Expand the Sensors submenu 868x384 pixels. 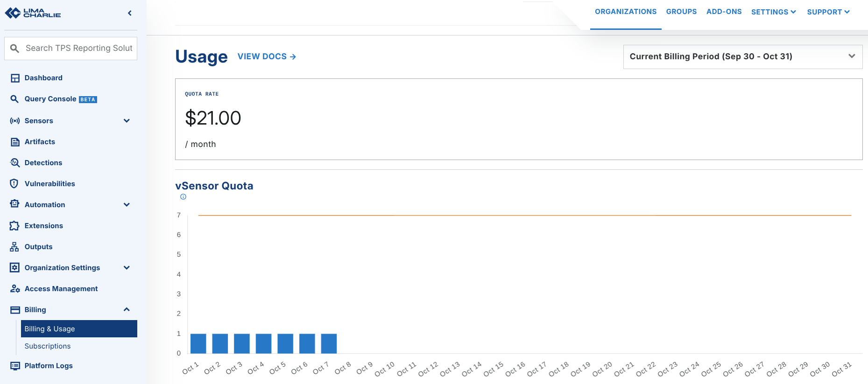127,121
